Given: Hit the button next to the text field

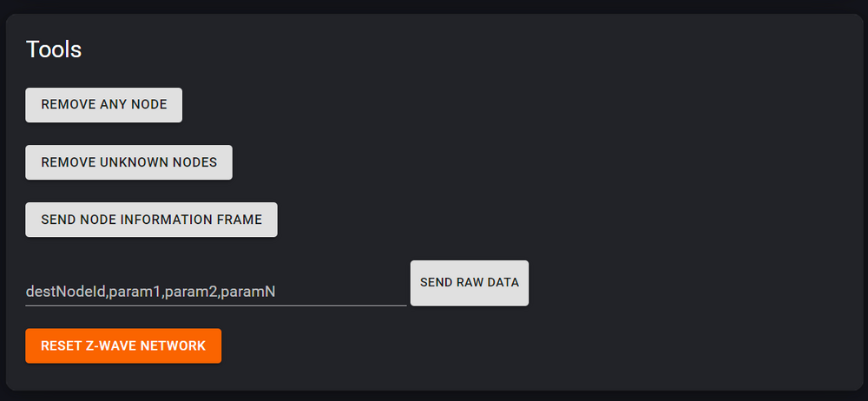Looking at the screenshot, I should pyautogui.click(x=469, y=283).
